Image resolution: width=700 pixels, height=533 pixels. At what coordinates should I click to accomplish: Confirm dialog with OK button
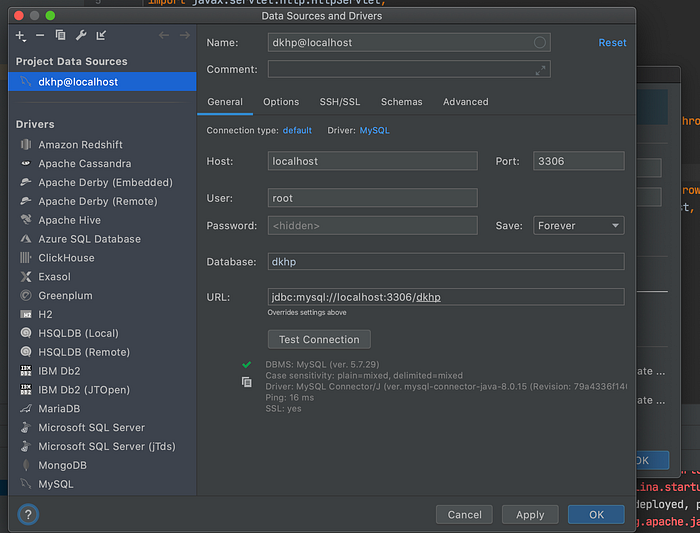pyautogui.click(x=596, y=514)
